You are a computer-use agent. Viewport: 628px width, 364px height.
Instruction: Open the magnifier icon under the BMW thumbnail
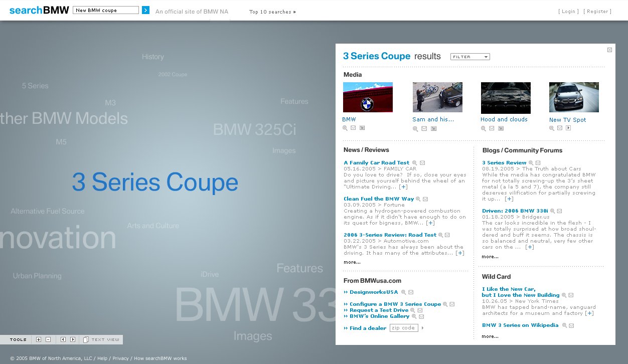[x=345, y=128]
